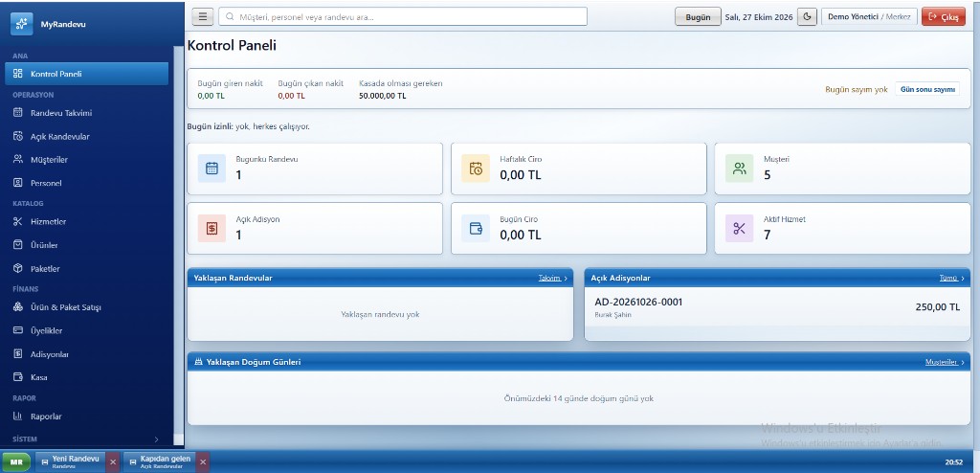Click the red Çıkış logout button

(944, 17)
